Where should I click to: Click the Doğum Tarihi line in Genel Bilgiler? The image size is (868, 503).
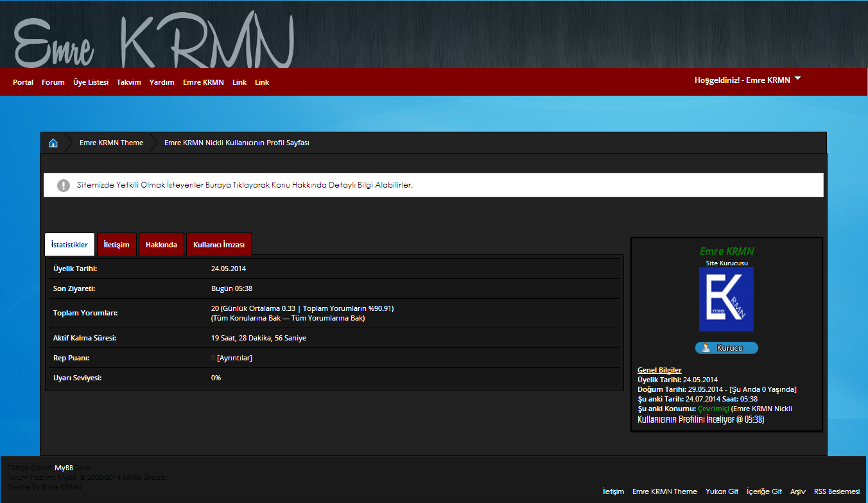(x=717, y=389)
